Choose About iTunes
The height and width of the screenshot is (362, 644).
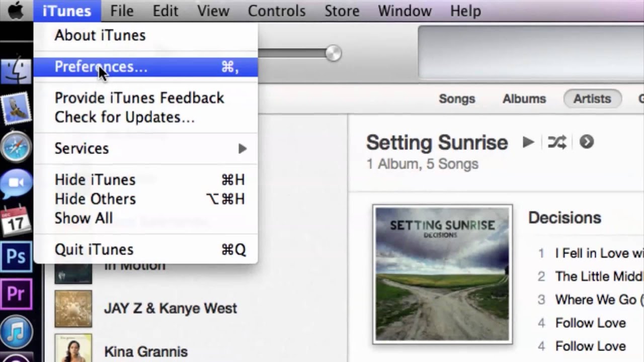[x=145, y=36]
